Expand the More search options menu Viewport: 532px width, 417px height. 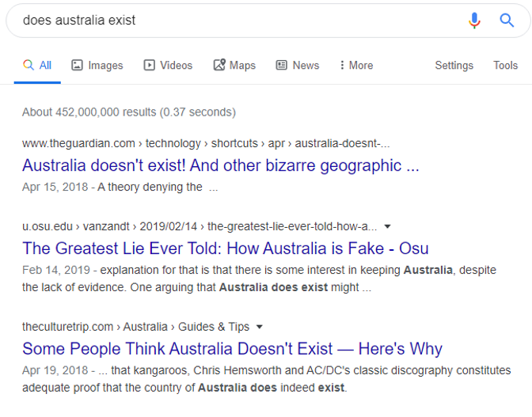click(x=355, y=66)
